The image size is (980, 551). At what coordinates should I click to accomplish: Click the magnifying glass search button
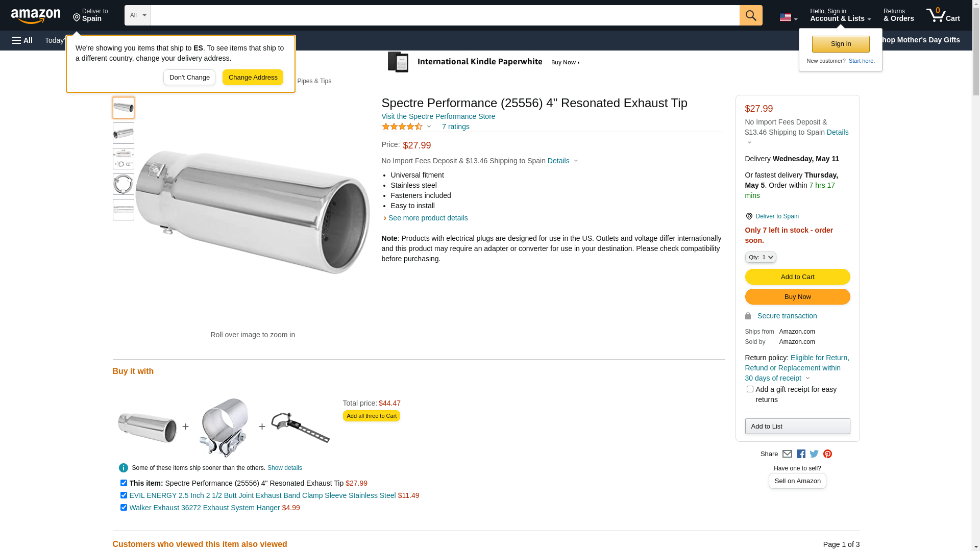pos(750,15)
